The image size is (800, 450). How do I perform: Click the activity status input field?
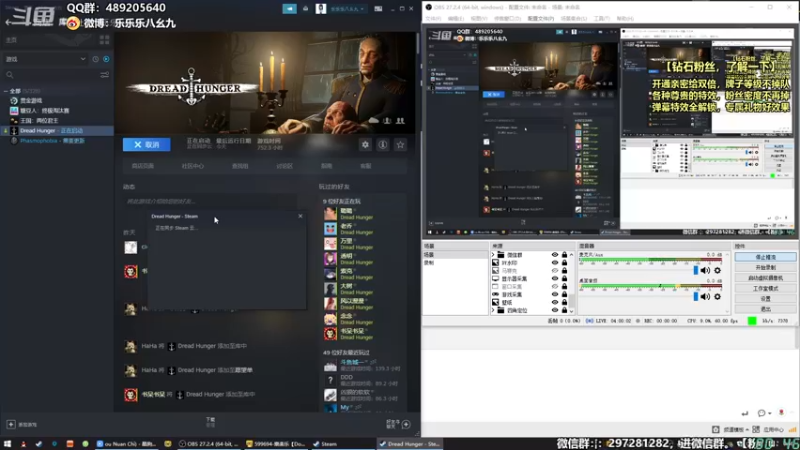click(209, 202)
